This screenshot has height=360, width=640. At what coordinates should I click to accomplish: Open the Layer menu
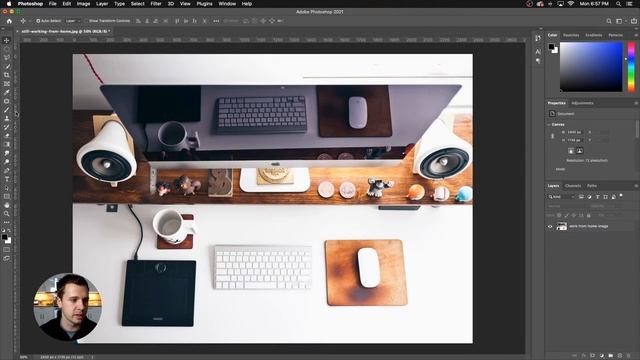102,4
